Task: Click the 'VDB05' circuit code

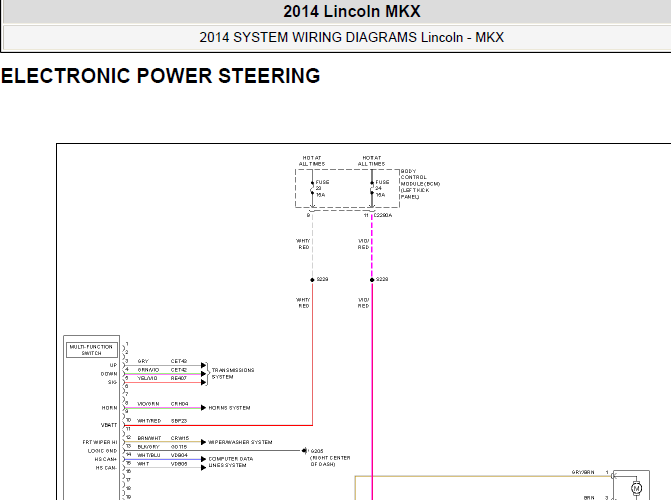Action: 179,464
